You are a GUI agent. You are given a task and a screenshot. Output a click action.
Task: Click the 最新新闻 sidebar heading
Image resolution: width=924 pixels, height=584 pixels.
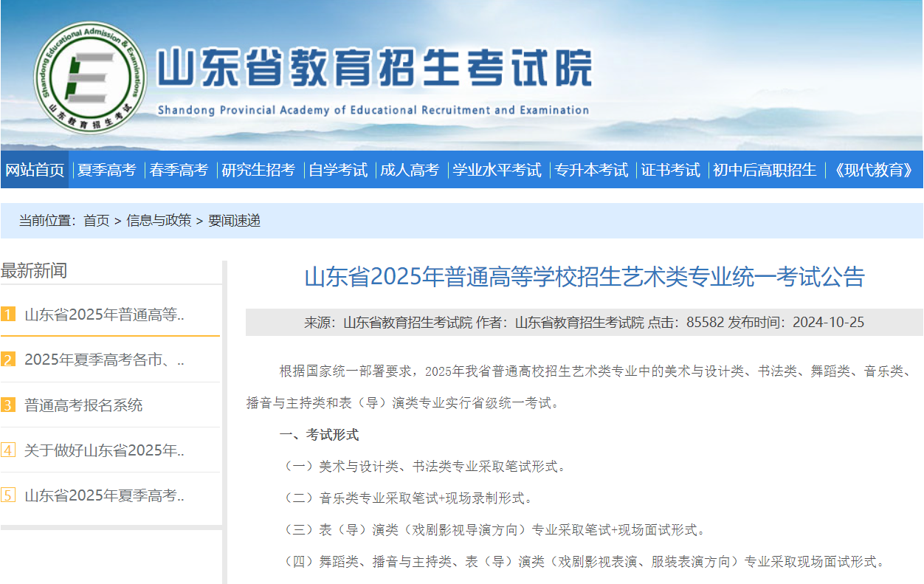(34, 271)
